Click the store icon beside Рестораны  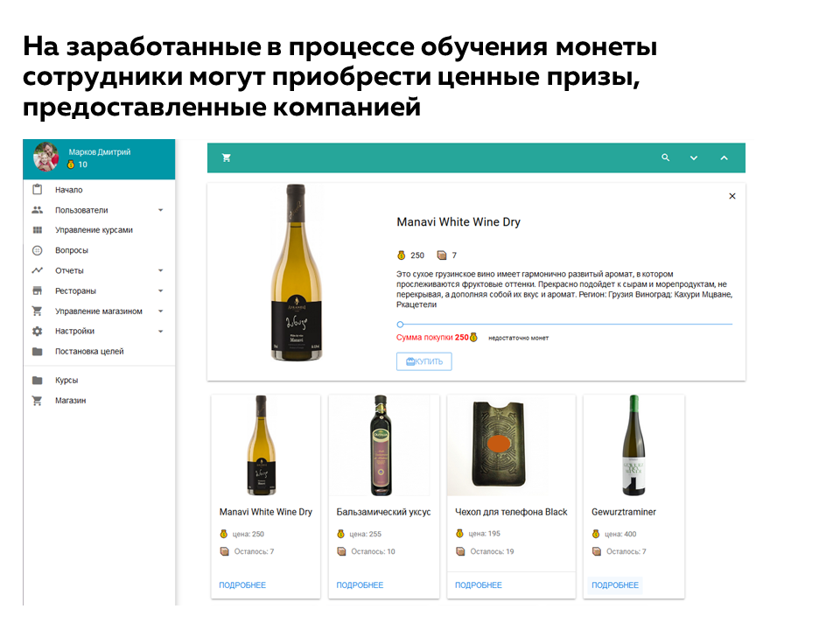click(37, 290)
